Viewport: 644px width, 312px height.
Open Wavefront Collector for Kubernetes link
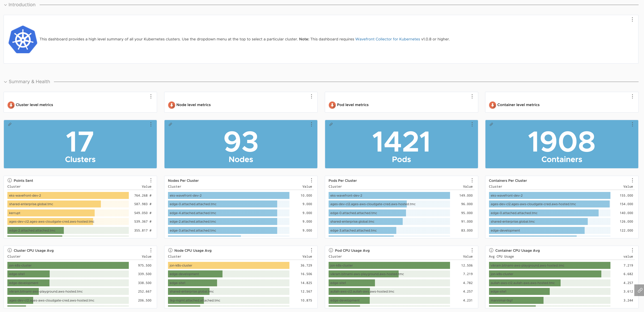click(x=388, y=39)
